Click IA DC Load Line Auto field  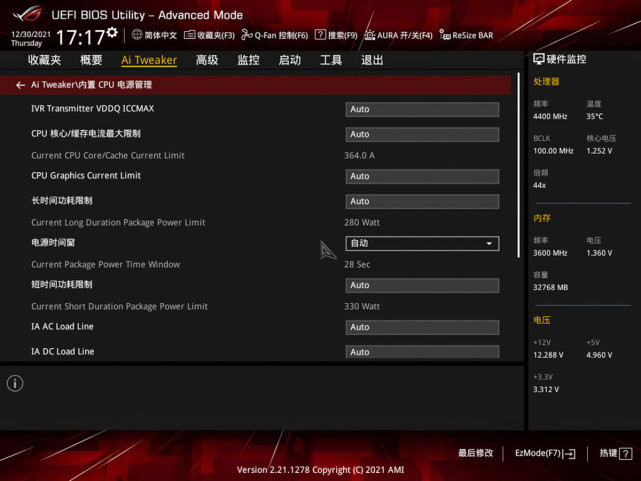[422, 352]
